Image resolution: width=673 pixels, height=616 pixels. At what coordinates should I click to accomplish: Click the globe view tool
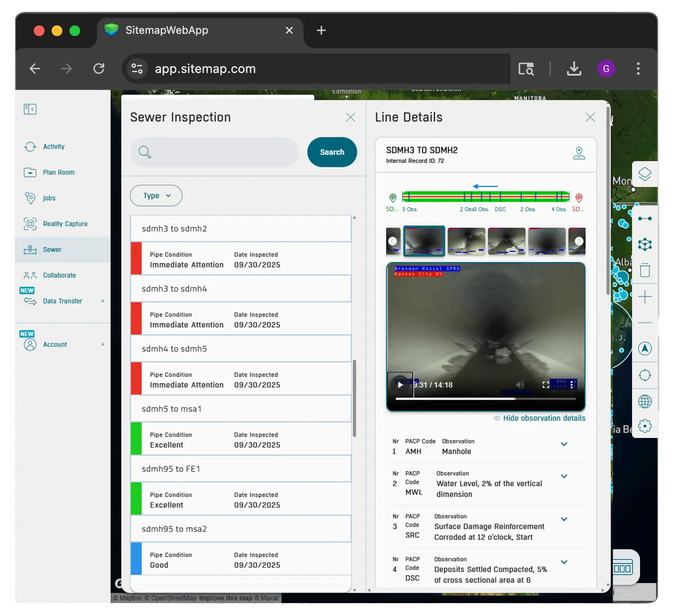pyautogui.click(x=645, y=401)
